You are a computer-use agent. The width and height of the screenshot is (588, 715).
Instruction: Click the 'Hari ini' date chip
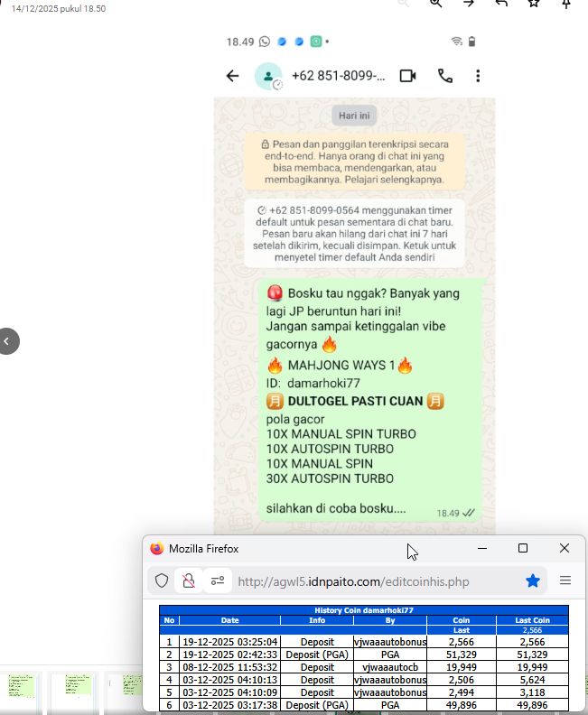354,116
